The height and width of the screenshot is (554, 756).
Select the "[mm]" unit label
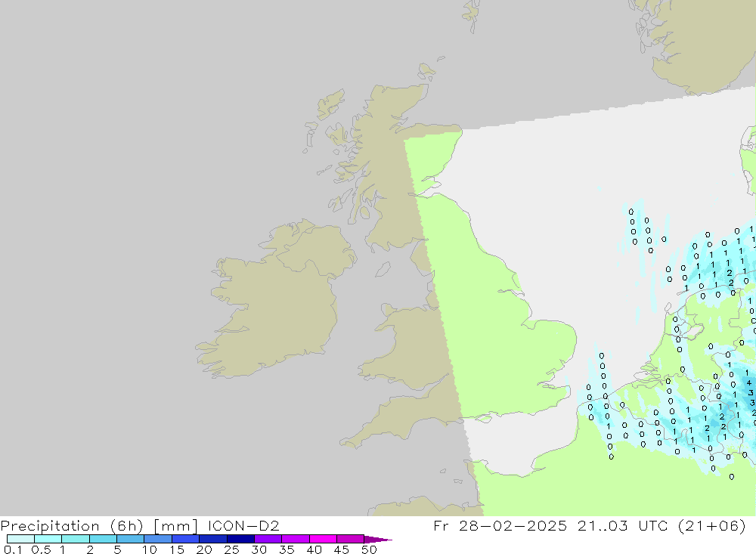click(175, 526)
